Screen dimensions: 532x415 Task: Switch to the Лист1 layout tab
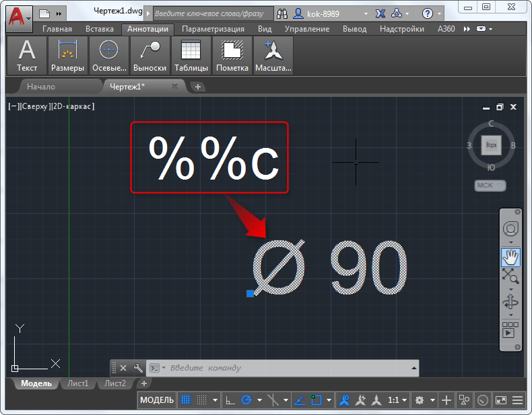click(x=77, y=383)
